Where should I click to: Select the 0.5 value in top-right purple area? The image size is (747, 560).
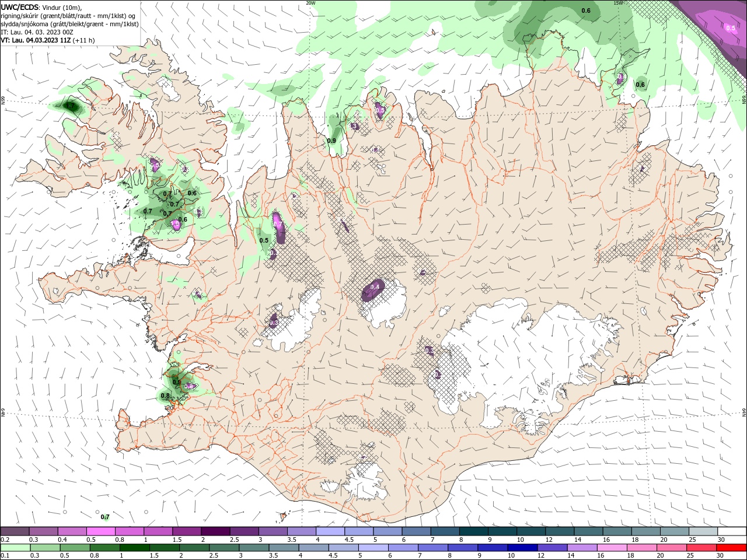731,28
